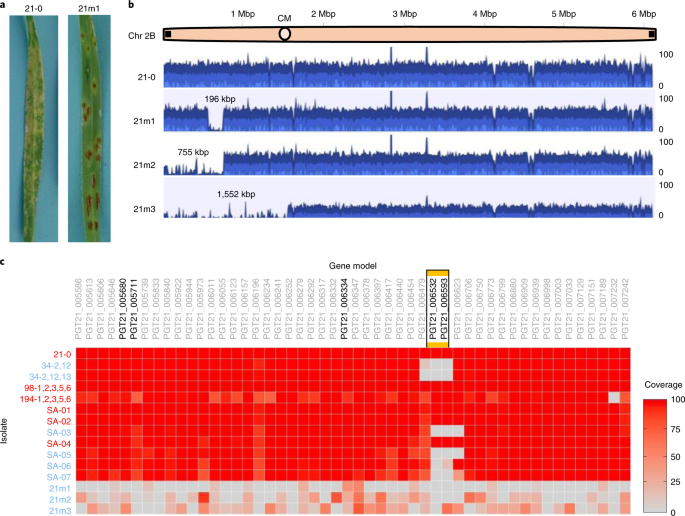Select gene label PGT21_005739

coord(145,309)
